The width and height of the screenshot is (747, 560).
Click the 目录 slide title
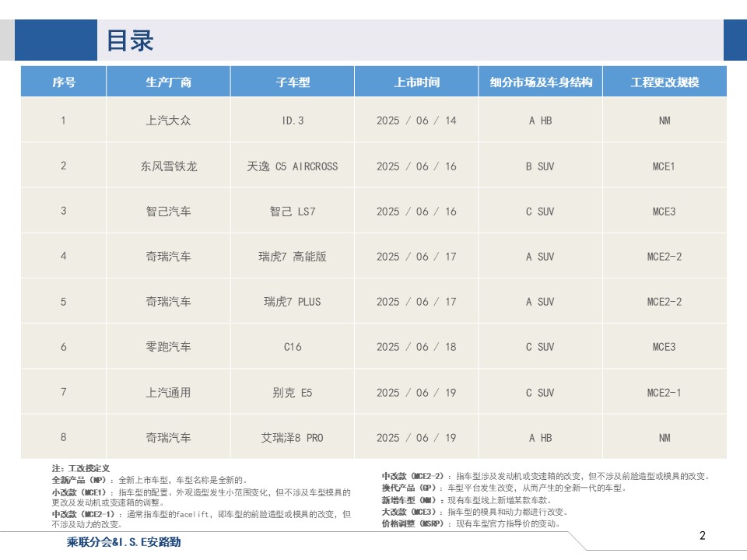pos(130,40)
